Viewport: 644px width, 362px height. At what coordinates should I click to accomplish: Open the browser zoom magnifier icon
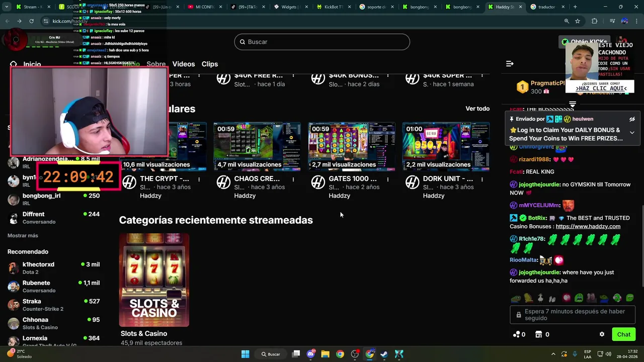(567, 21)
